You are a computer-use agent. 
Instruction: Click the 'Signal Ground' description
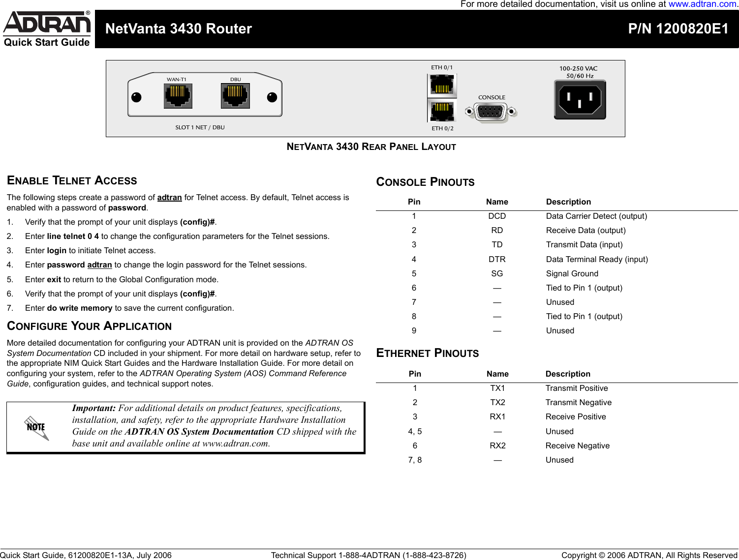572,274
